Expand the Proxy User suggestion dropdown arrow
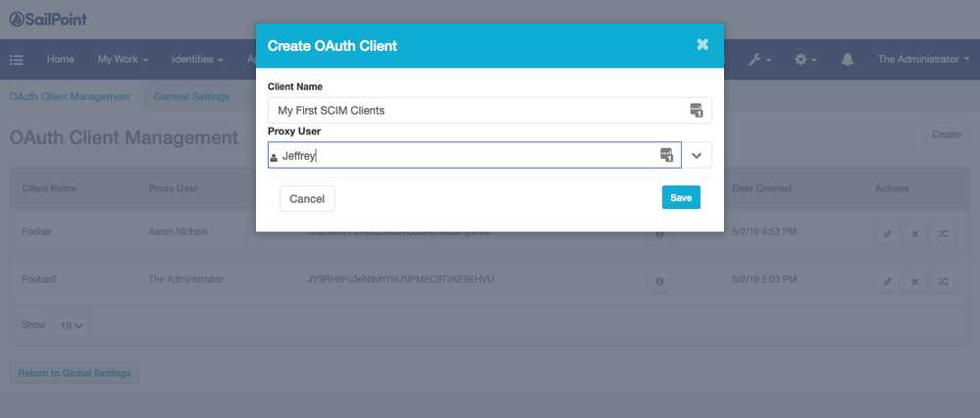The height and width of the screenshot is (418, 980). (x=696, y=155)
